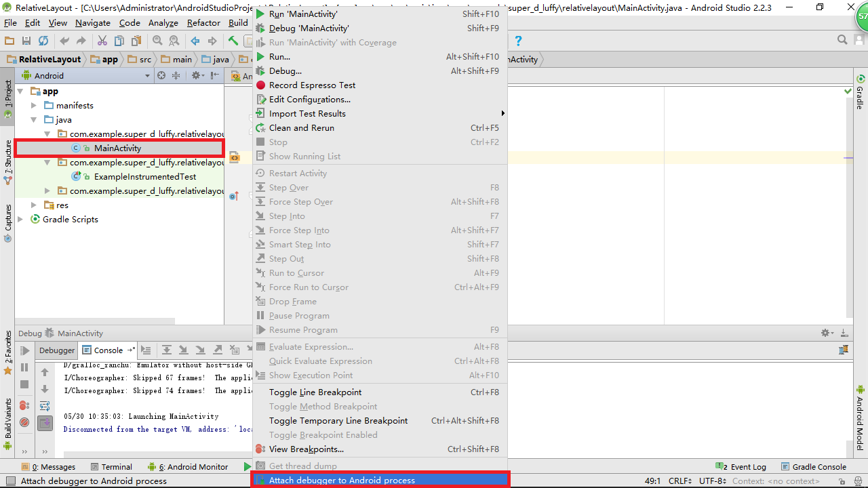Viewport: 868px width, 488px height.
Task: Click Resume Program icon in Debug panel
Action: point(24,350)
